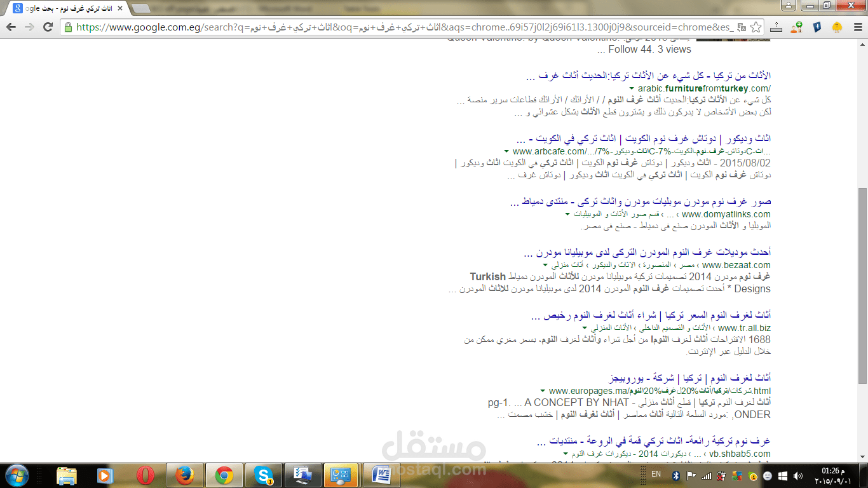Screen dimensions: 868x488
Task: Click the URL text arabic.furniturefromturkey.com/
Action: point(704,88)
